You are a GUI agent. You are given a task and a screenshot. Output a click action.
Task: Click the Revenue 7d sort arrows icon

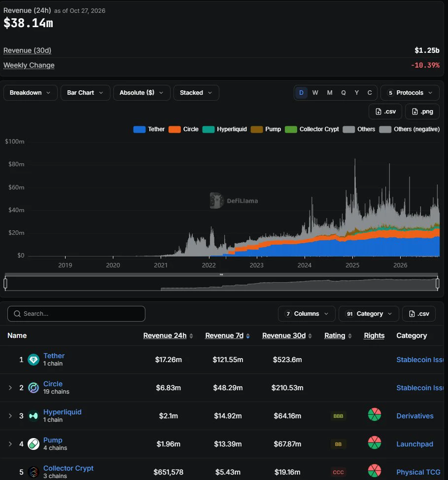click(x=248, y=336)
